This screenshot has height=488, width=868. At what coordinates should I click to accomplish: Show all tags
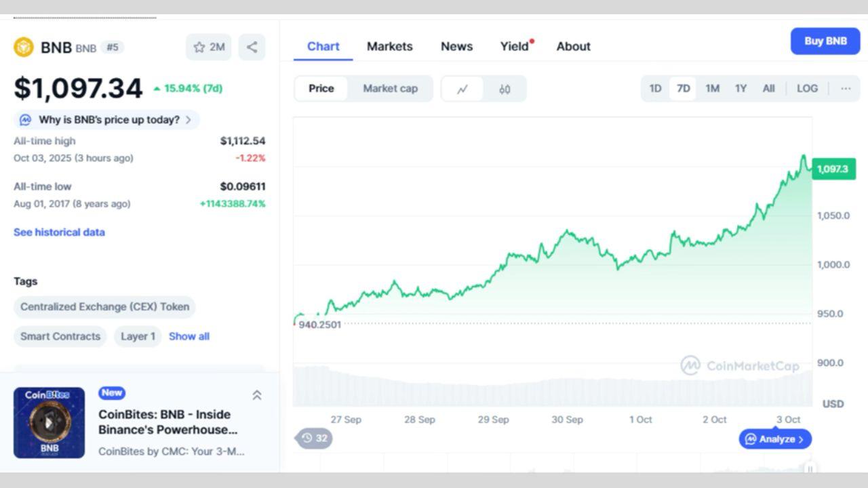(x=189, y=336)
